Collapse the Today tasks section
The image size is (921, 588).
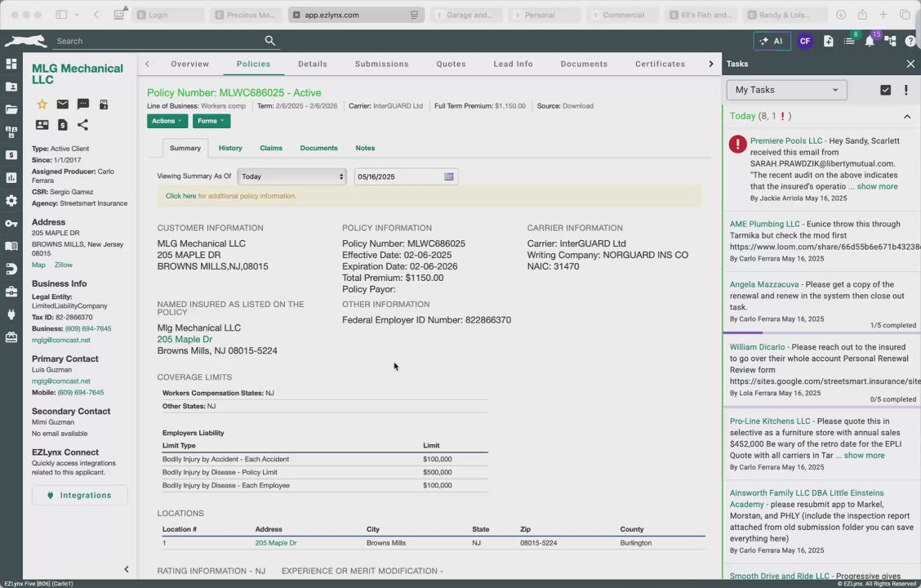click(x=907, y=116)
